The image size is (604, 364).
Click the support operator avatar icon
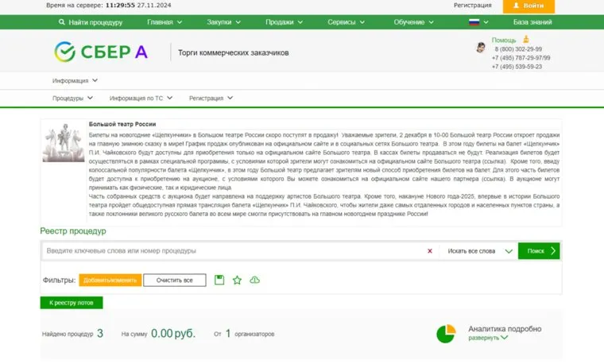pos(481,48)
